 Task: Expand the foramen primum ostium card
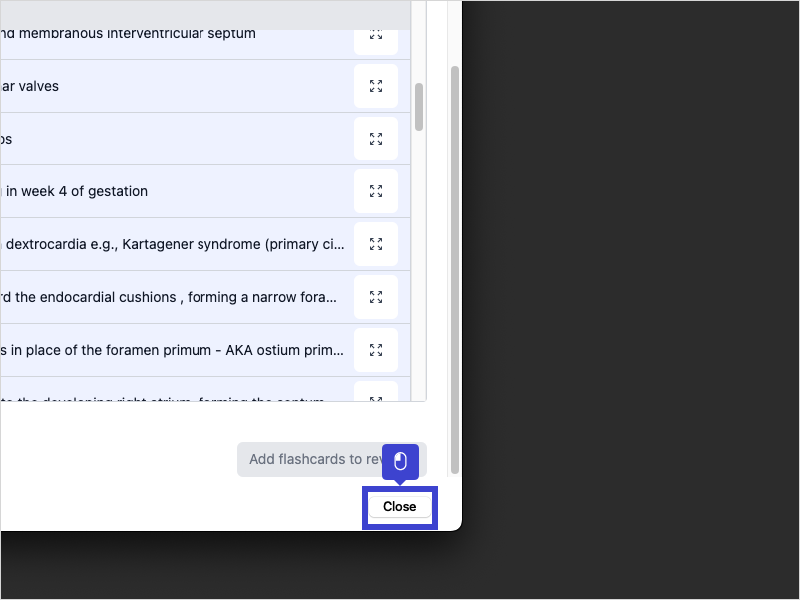tap(376, 350)
